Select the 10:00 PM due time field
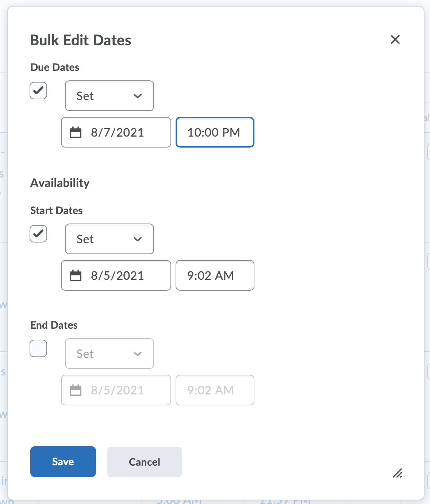This screenshot has height=504, width=430. (x=215, y=132)
